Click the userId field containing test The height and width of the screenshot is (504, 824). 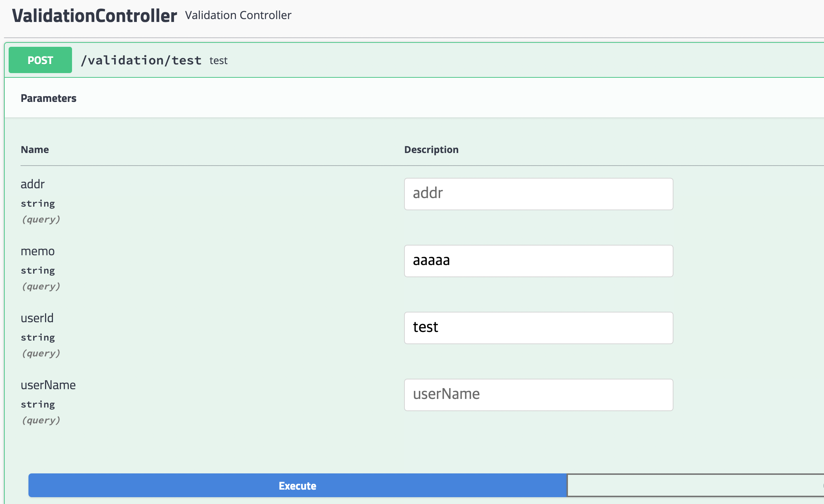(538, 328)
